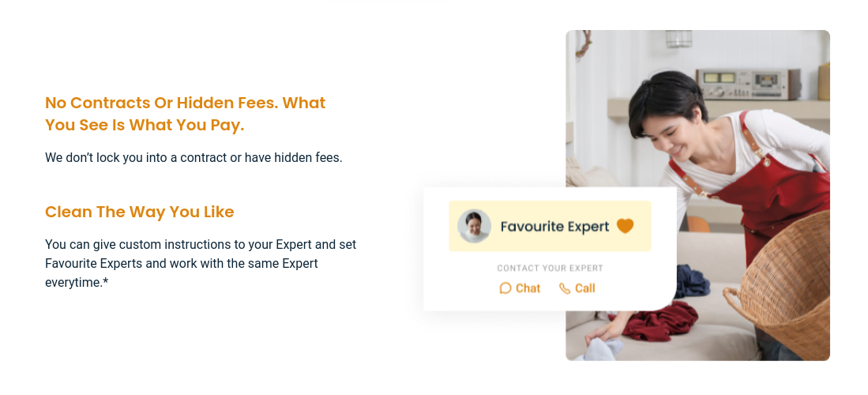This screenshot has height=395, width=868.
Task: Click the Chat speech bubble icon
Action: pos(505,288)
